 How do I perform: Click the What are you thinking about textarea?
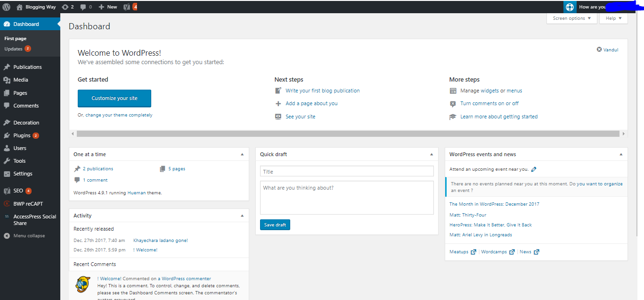(347, 198)
